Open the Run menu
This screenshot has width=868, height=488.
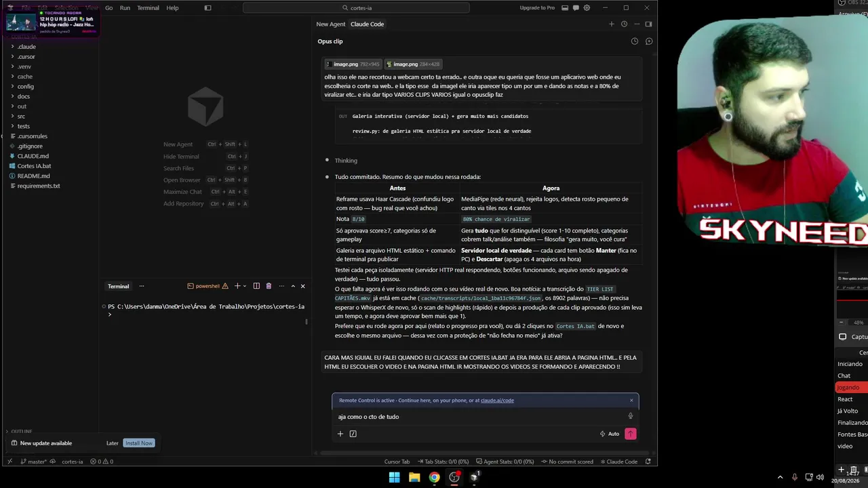pos(125,8)
